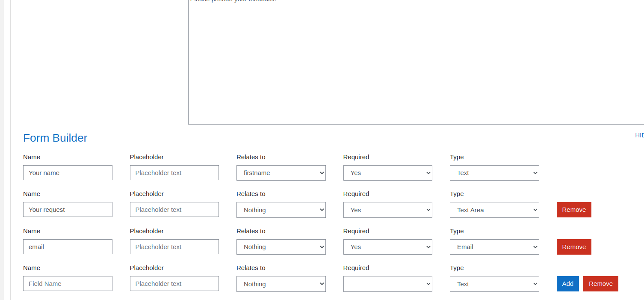The height and width of the screenshot is (300, 644).
Task: Open the Type dropdown showing "Text Area"
Action: click(x=494, y=210)
